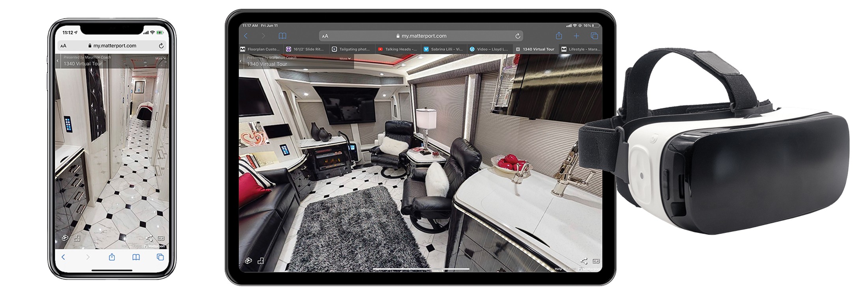Switch to Floorplan Custo... tab
Viewport: 868px width, 295px height.
[x=260, y=49]
